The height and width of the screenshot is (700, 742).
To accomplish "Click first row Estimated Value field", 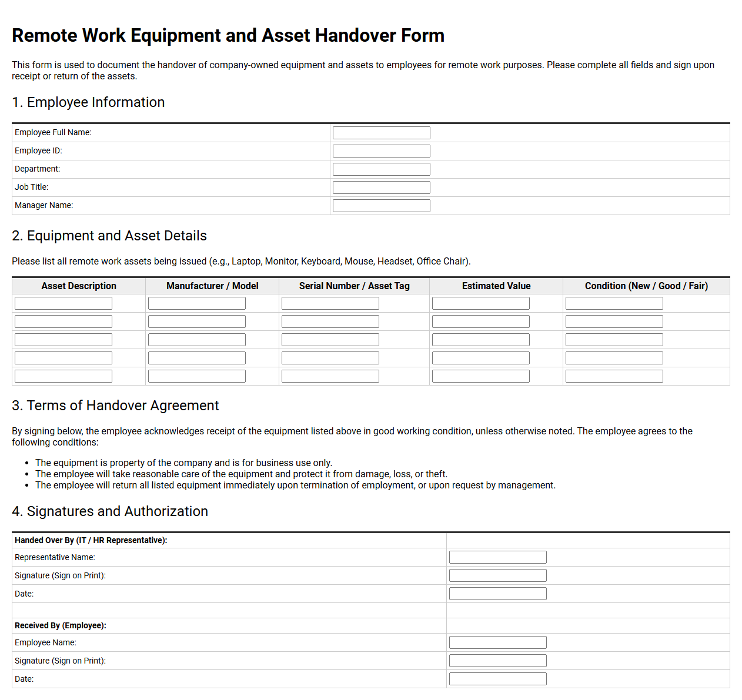I will pyautogui.click(x=481, y=303).
